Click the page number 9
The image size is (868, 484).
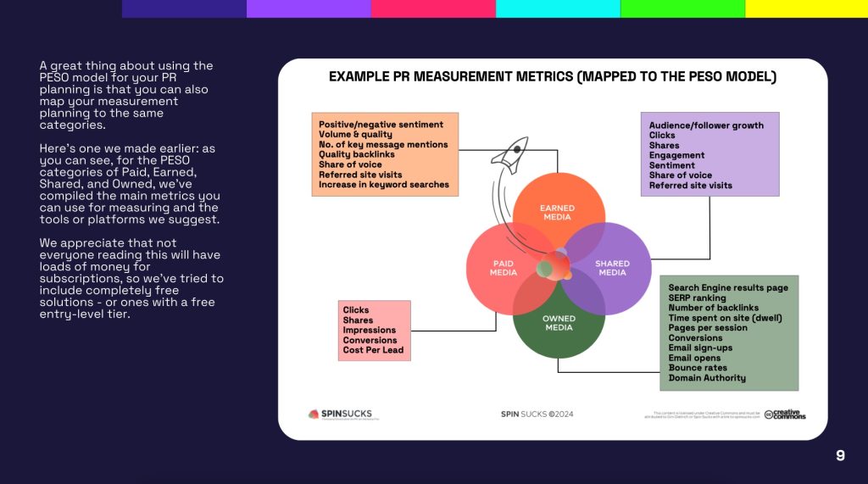pos(840,456)
